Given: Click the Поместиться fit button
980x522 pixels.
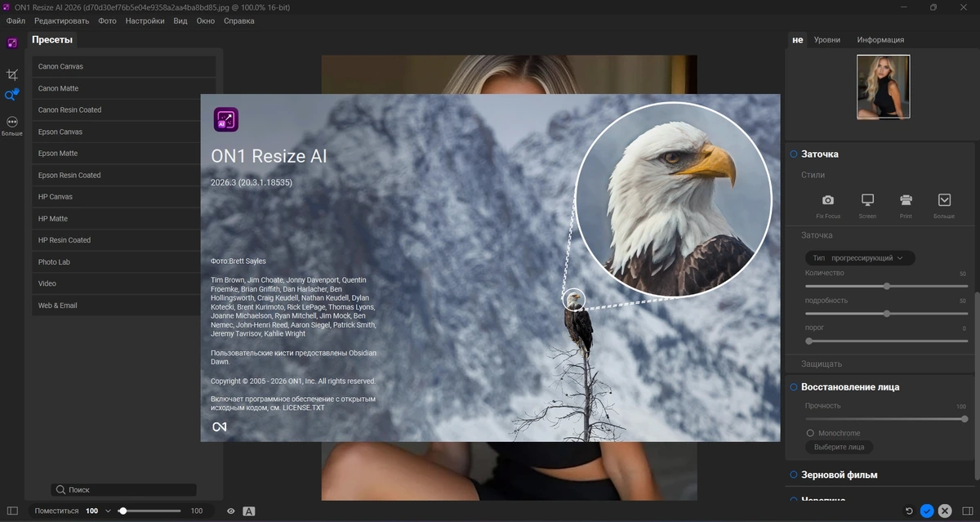Looking at the screenshot, I should click(56, 511).
